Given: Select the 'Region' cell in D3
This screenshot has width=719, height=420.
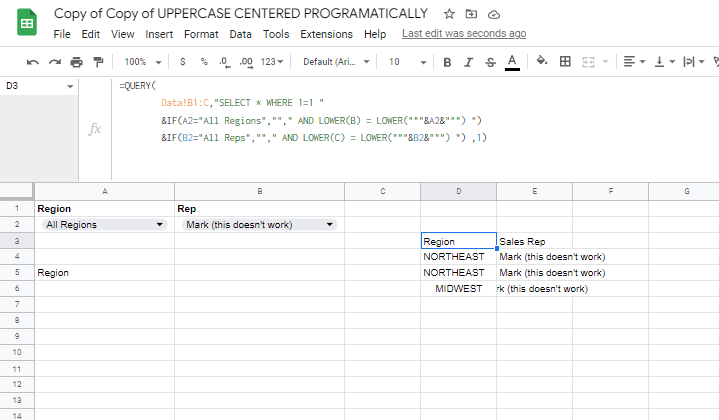Looking at the screenshot, I should pos(459,241).
